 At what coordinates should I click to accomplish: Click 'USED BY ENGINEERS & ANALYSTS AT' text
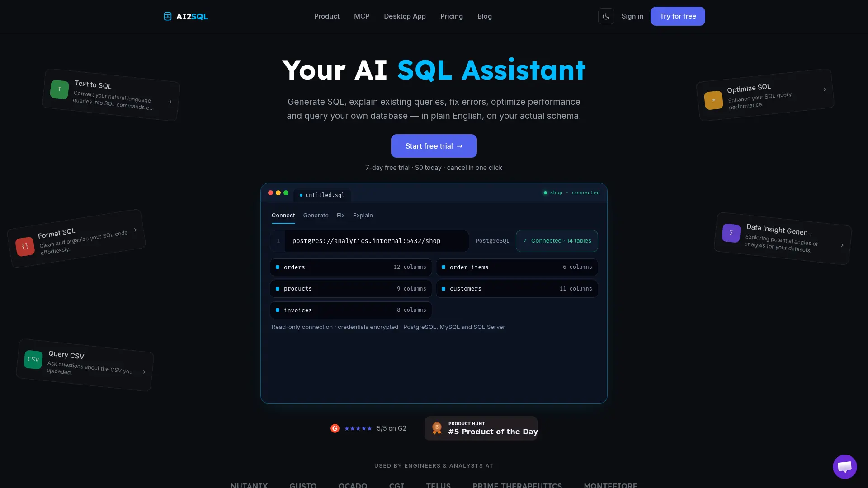434,466
